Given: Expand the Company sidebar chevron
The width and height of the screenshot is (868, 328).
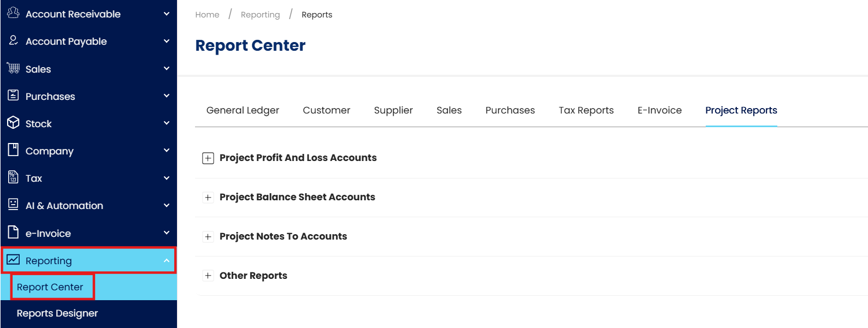Looking at the screenshot, I should (167, 151).
